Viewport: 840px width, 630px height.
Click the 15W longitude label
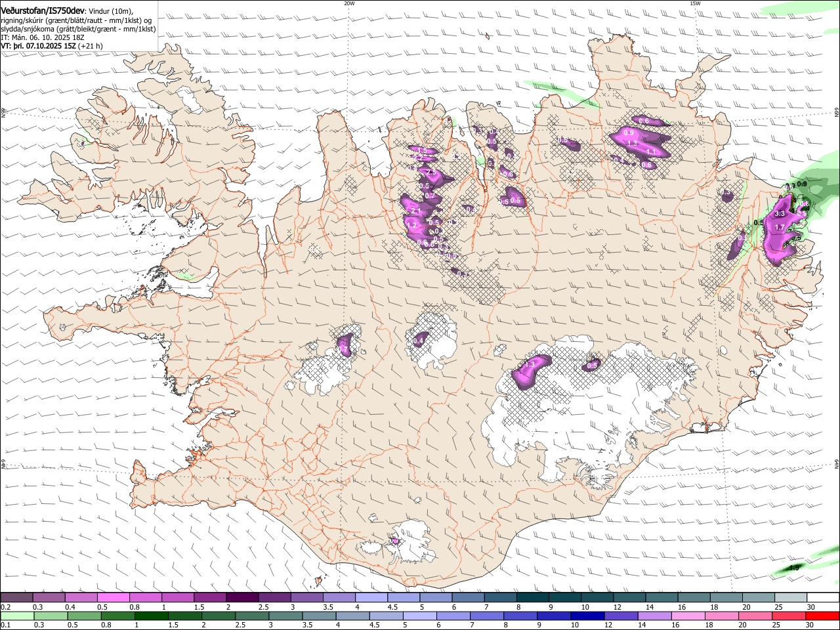[x=694, y=3]
